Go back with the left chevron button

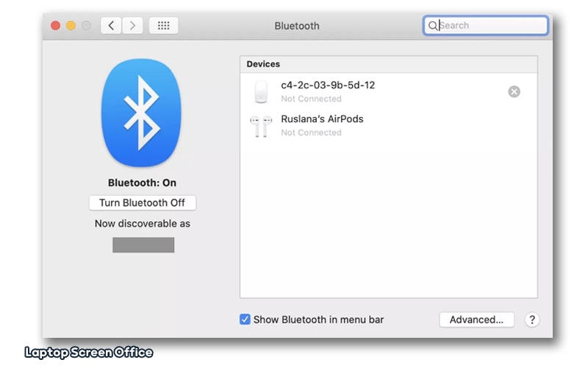coord(111,26)
